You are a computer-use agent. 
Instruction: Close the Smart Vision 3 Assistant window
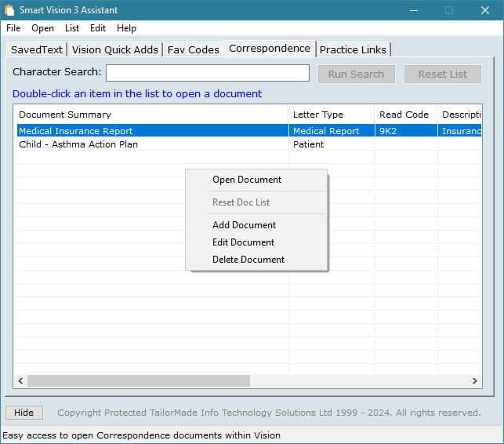pyautogui.click(x=485, y=10)
